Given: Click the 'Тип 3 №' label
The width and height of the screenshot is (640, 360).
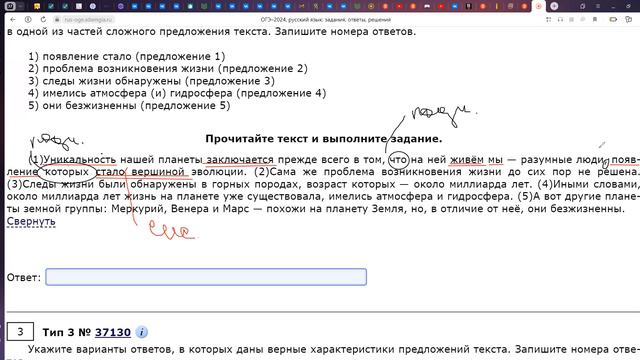Looking at the screenshot, I should (x=67, y=332).
